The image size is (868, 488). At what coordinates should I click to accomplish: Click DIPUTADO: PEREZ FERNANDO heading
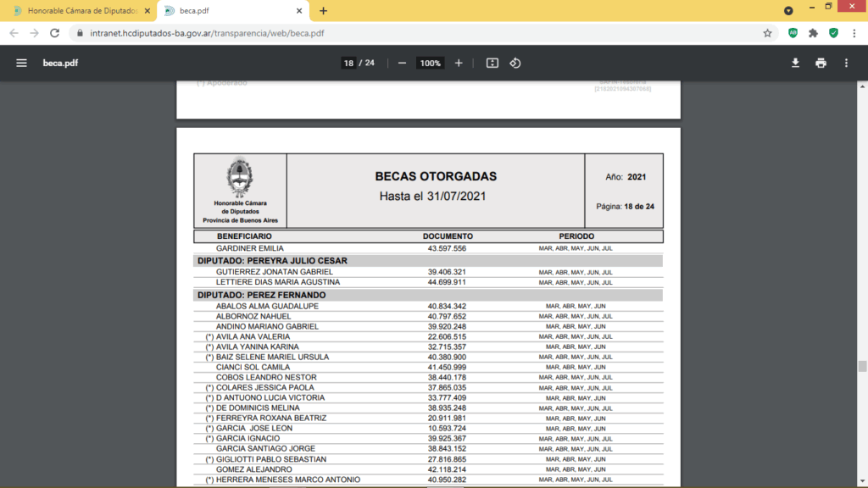tap(261, 295)
